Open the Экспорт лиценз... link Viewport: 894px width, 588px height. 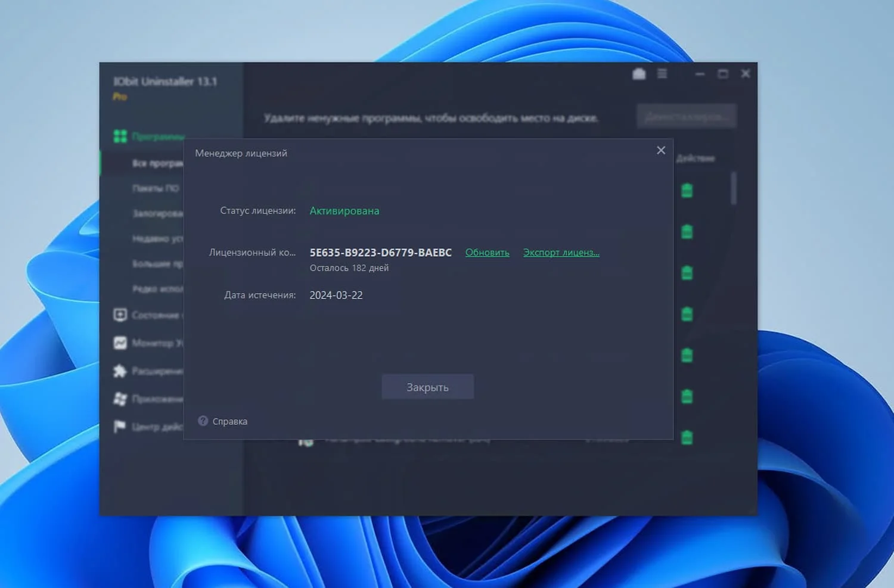coord(561,253)
